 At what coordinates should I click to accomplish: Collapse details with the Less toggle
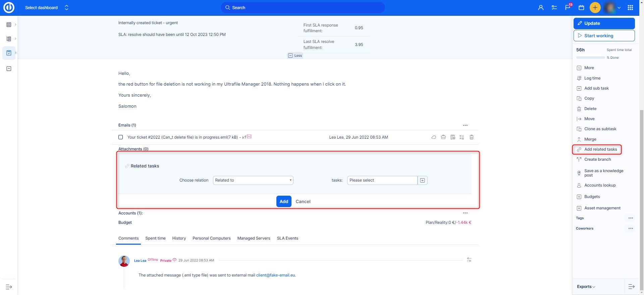pyautogui.click(x=295, y=56)
